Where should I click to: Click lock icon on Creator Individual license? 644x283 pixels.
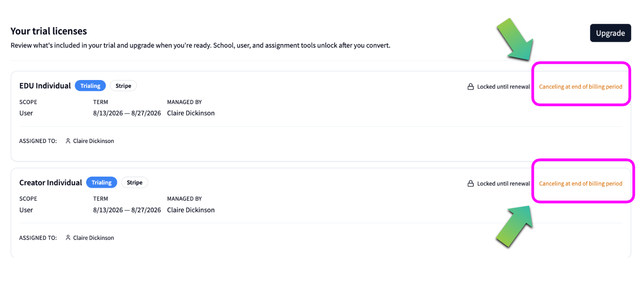point(470,184)
